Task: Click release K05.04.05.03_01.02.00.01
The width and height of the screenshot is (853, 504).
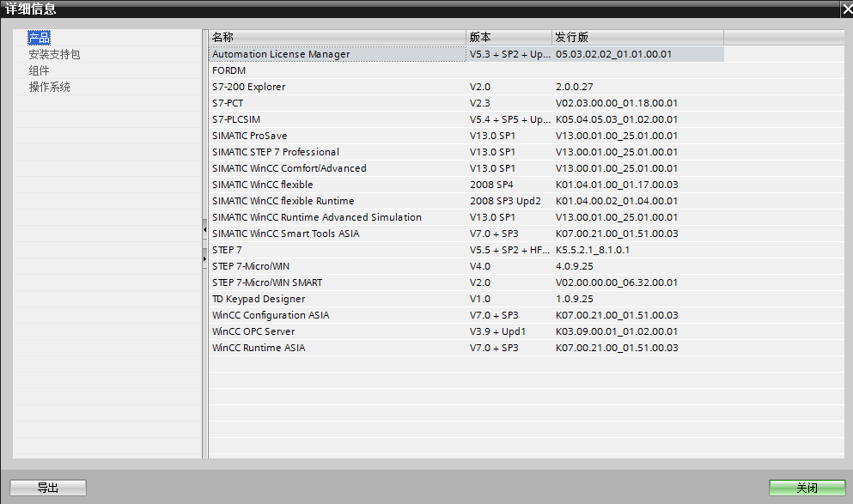Action: coord(617,119)
